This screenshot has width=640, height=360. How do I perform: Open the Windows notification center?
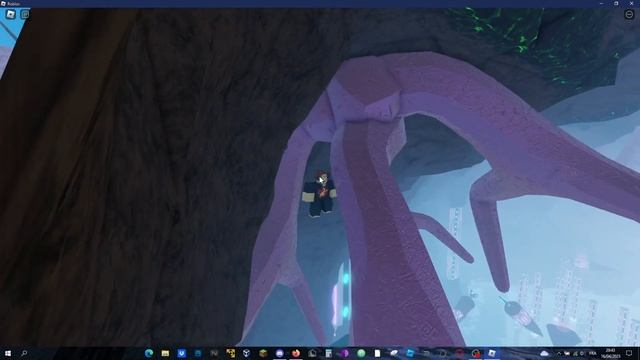pos(629,353)
